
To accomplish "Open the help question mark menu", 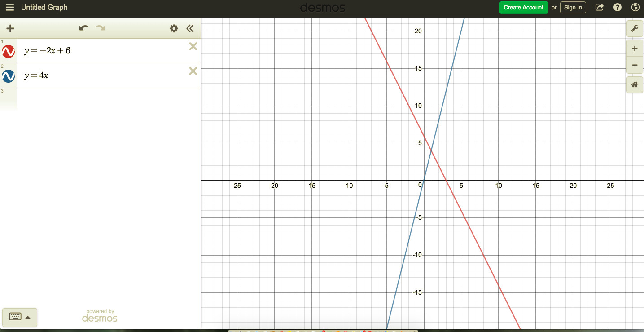I will tap(618, 7).
